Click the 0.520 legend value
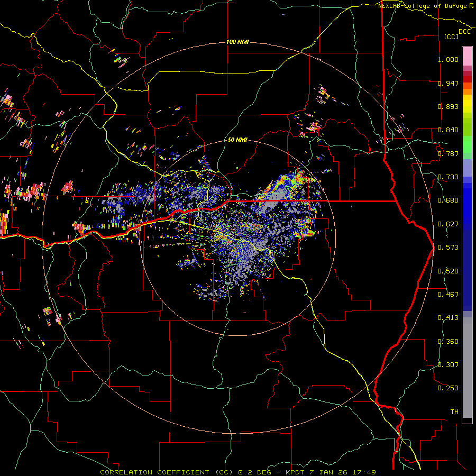This screenshot has height=476, width=476. click(448, 271)
